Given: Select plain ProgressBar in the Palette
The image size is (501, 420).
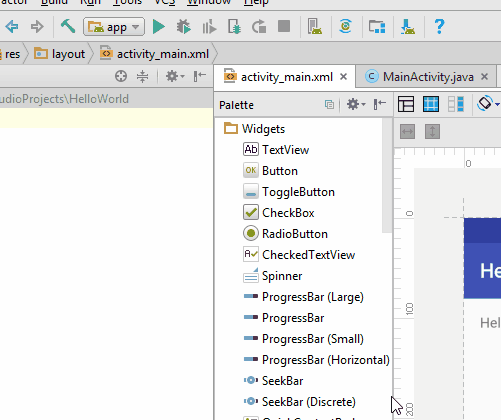Looking at the screenshot, I should click(x=284, y=318).
